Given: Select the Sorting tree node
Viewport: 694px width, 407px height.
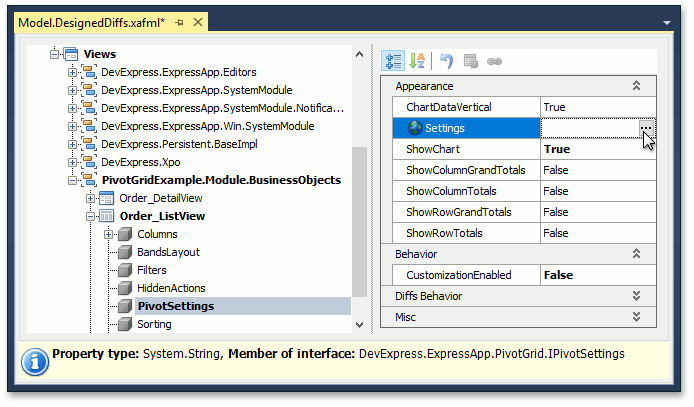Looking at the screenshot, I should pyautogui.click(x=154, y=324).
